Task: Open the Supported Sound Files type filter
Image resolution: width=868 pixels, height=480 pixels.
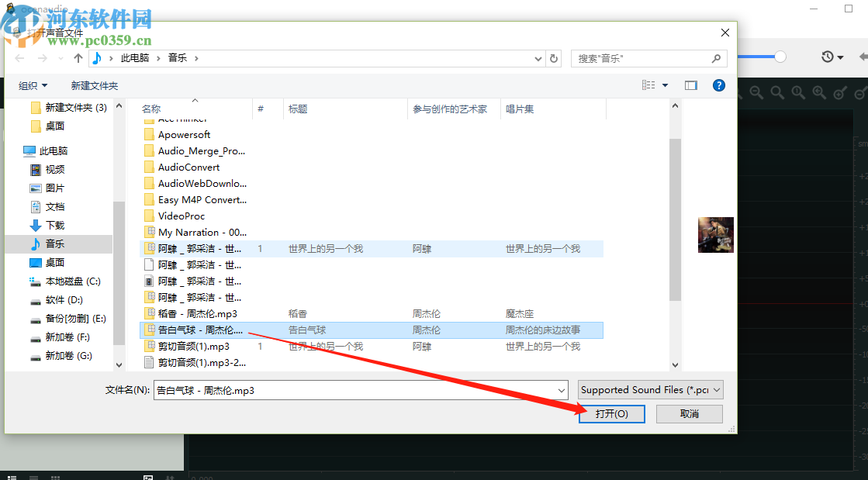Action: [x=651, y=390]
